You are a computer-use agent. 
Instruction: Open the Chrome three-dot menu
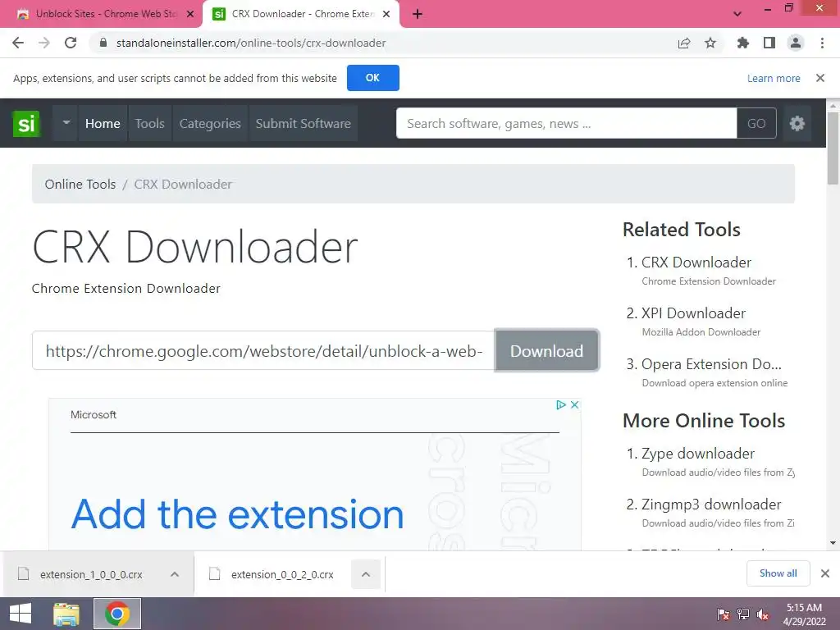tap(822, 43)
